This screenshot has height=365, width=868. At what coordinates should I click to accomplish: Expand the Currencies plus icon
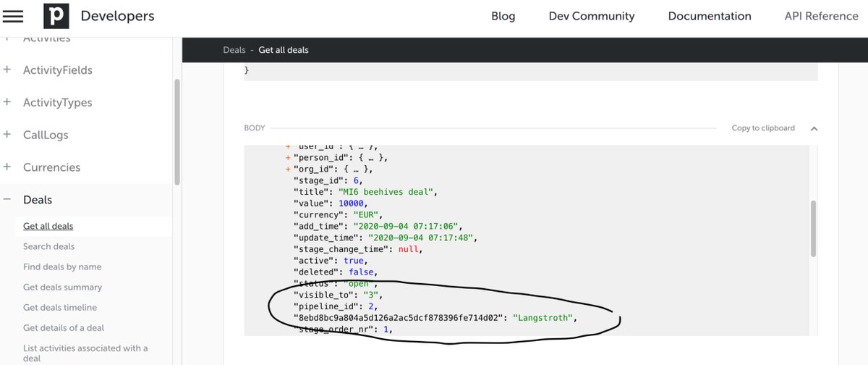click(x=7, y=167)
